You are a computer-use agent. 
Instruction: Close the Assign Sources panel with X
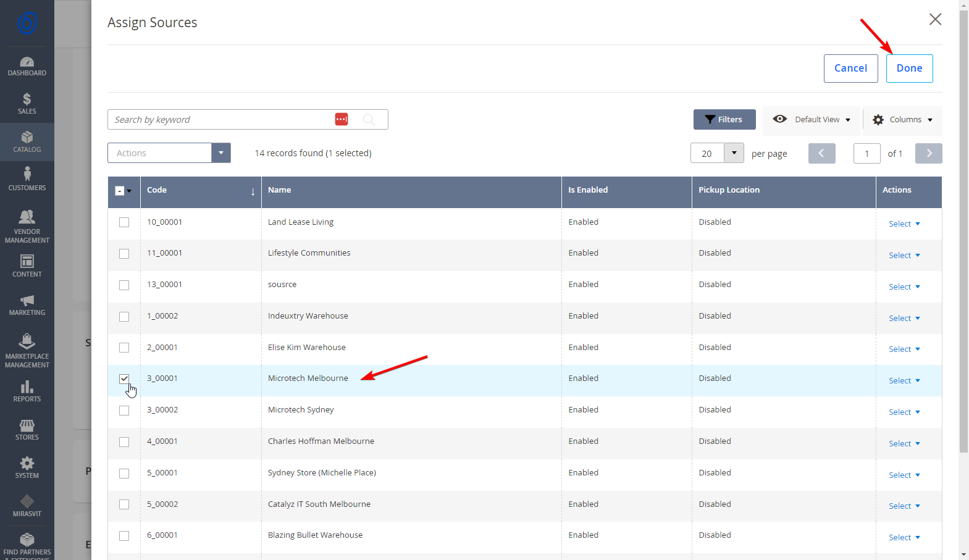point(935,19)
